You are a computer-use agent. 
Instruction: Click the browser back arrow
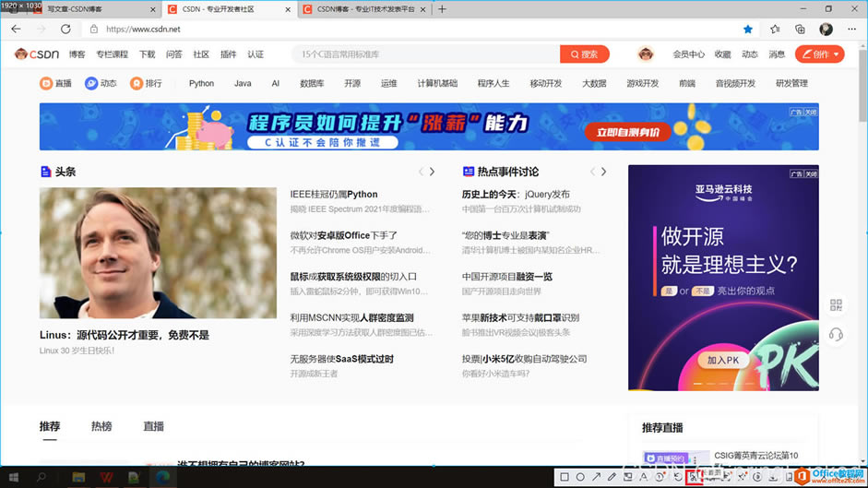(x=16, y=29)
